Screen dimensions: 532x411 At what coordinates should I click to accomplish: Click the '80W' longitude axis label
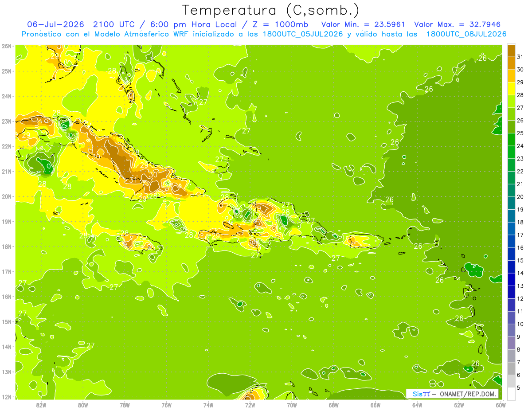click(x=83, y=405)
